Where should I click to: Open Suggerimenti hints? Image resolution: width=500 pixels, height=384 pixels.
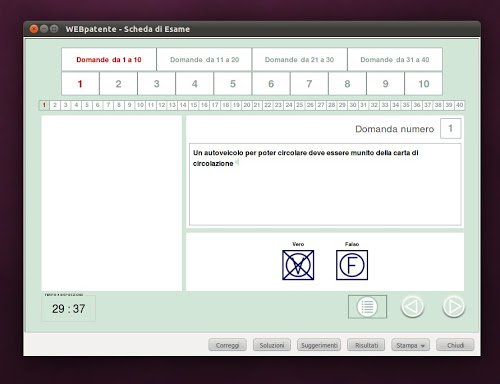pos(319,345)
